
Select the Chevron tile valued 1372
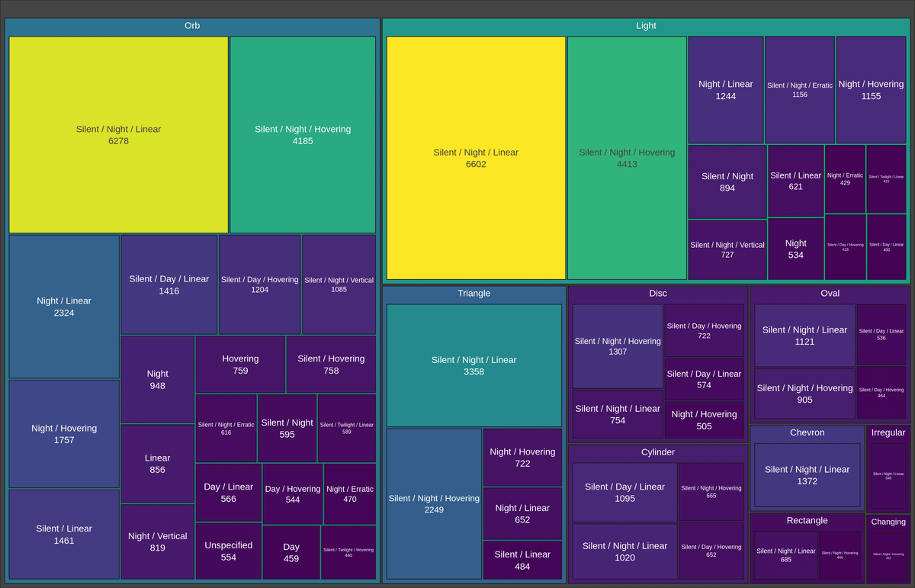807,475
